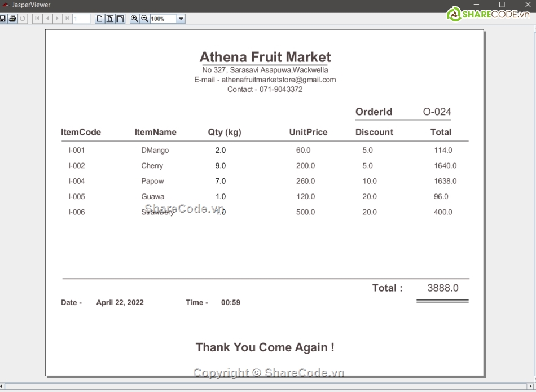Image resolution: width=536 pixels, height=392 pixels.
Task: Click the horizontal scrollbar right arrow
Action: tap(532, 387)
